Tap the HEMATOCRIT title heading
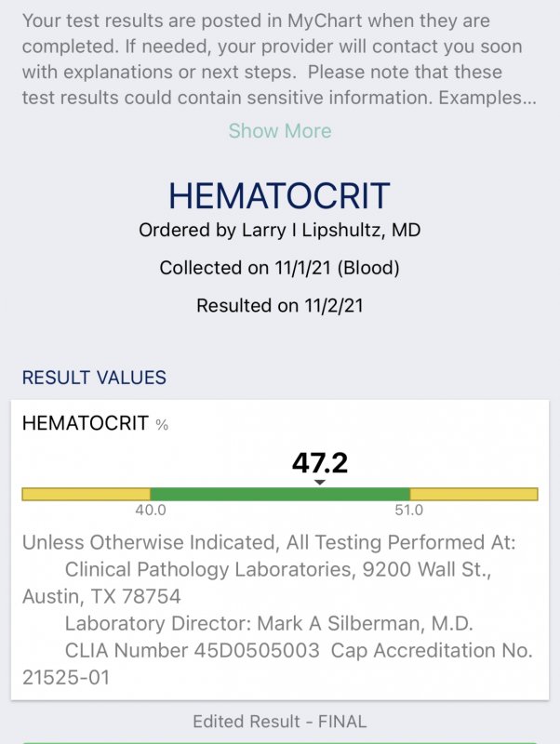Viewport: 560px width, 744px height. [279, 195]
